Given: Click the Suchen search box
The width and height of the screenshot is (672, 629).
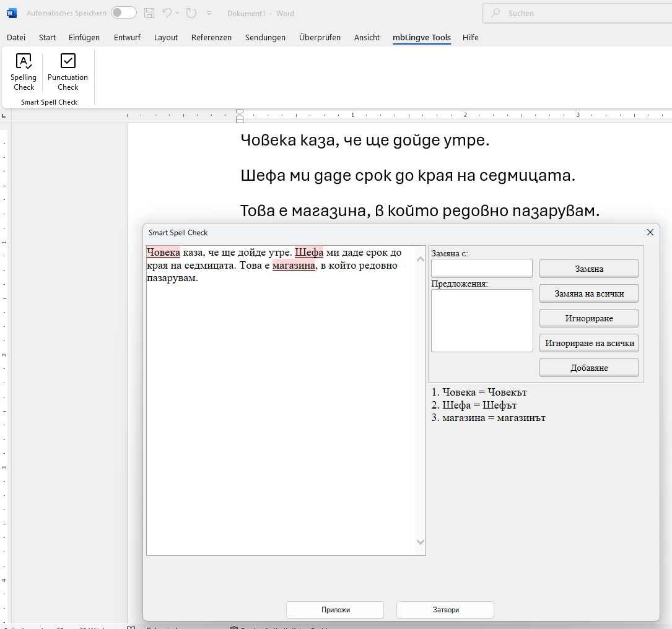Looking at the screenshot, I should pyautogui.click(x=576, y=13).
